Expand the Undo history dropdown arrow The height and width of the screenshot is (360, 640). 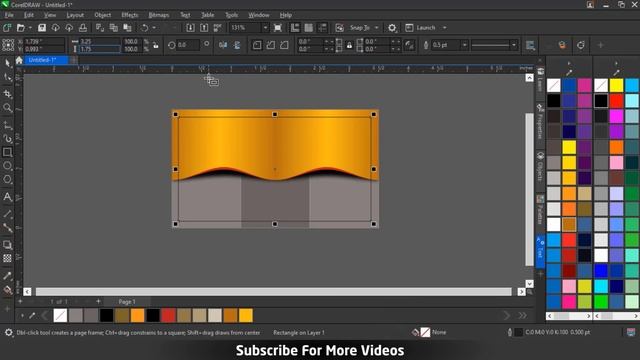[154, 28]
